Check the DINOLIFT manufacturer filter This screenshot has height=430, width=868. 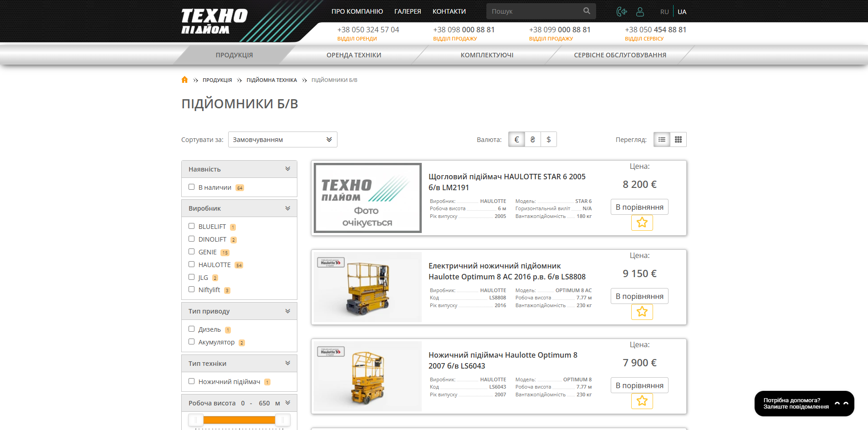coord(191,239)
